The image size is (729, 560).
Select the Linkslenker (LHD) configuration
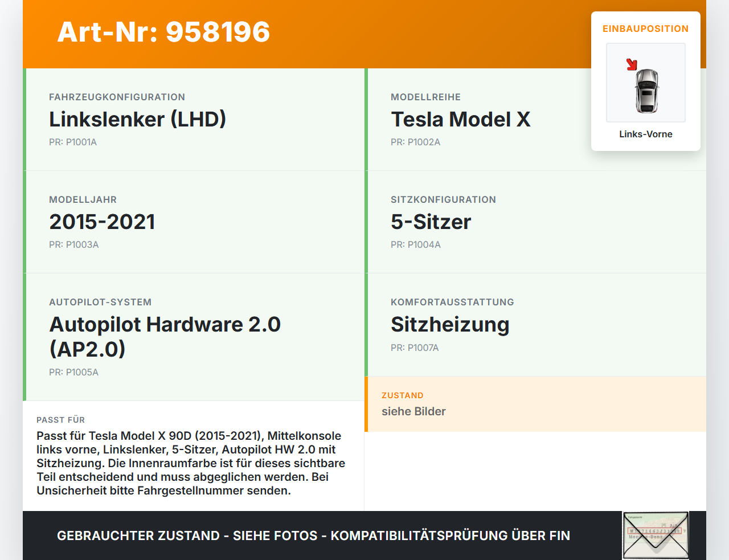138,120
